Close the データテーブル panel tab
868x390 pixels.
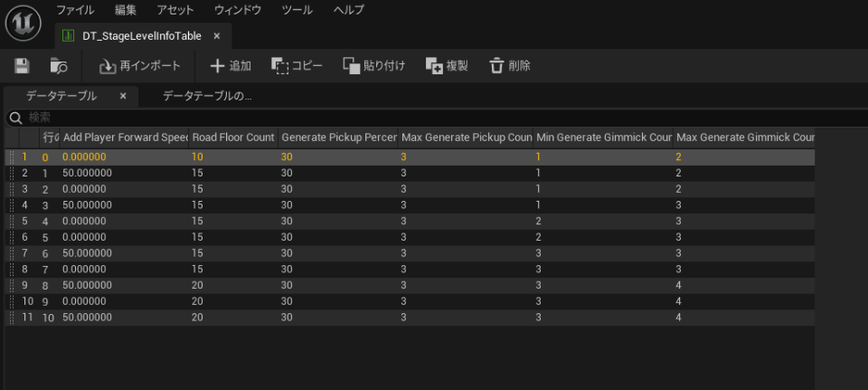(x=123, y=95)
